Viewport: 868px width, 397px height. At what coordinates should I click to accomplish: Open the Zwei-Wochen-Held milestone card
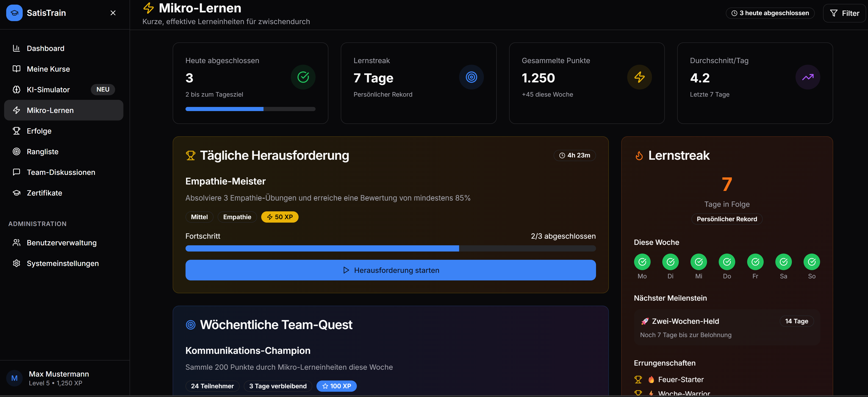pos(727,327)
